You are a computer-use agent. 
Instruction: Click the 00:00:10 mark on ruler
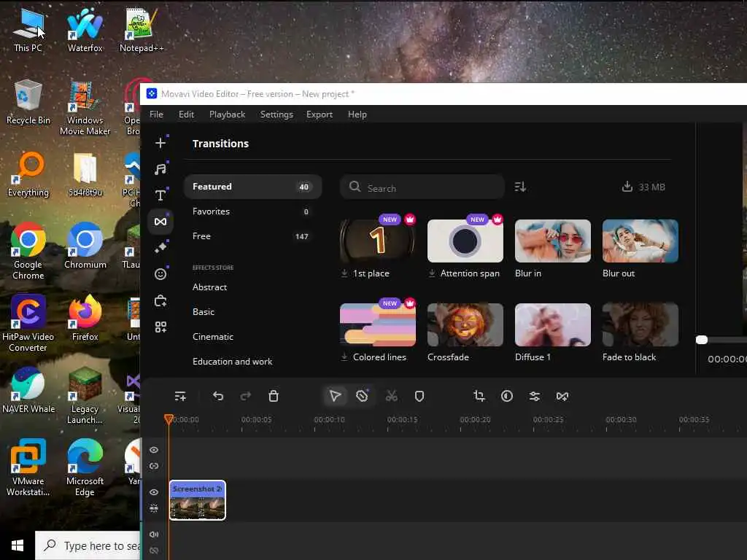point(329,419)
